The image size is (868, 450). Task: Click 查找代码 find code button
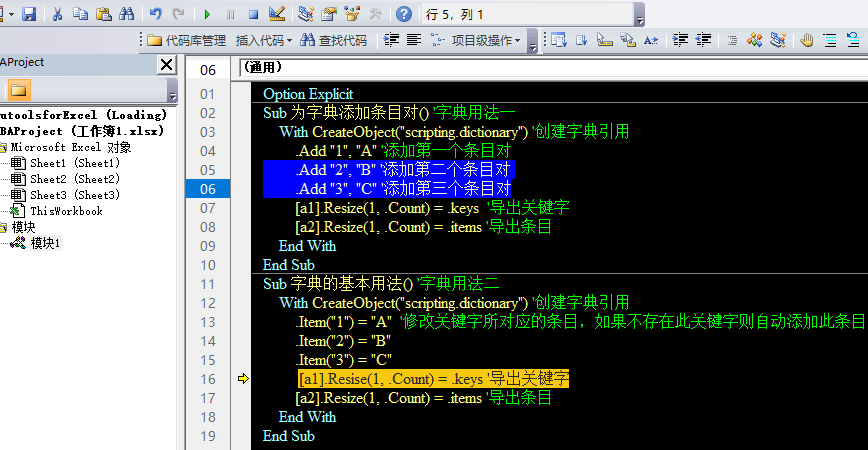(334, 40)
